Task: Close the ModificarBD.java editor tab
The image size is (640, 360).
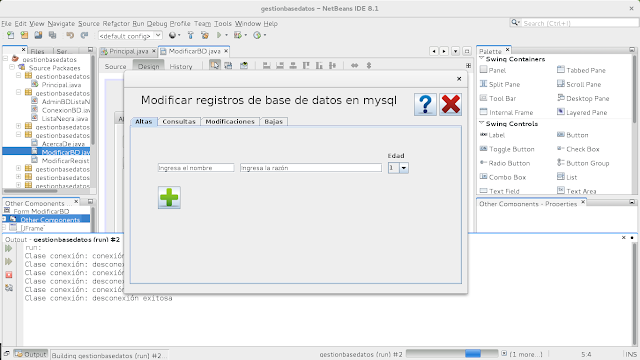Action: (226, 51)
